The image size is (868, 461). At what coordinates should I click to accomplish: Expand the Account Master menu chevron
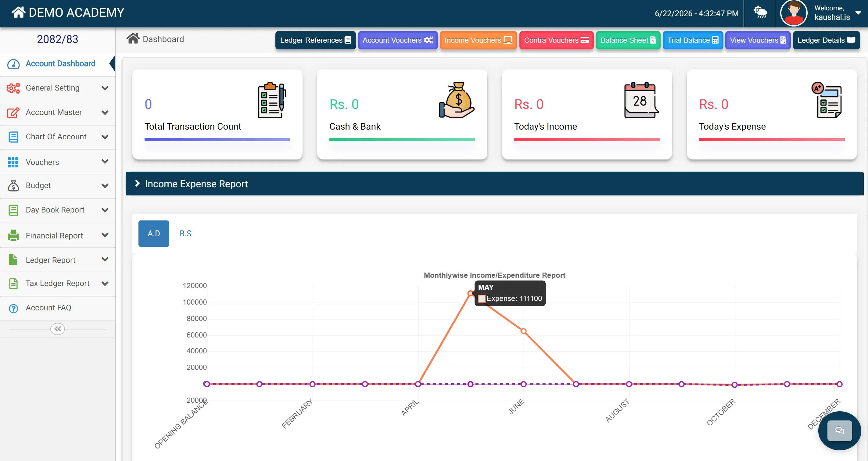[x=105, y=113]
